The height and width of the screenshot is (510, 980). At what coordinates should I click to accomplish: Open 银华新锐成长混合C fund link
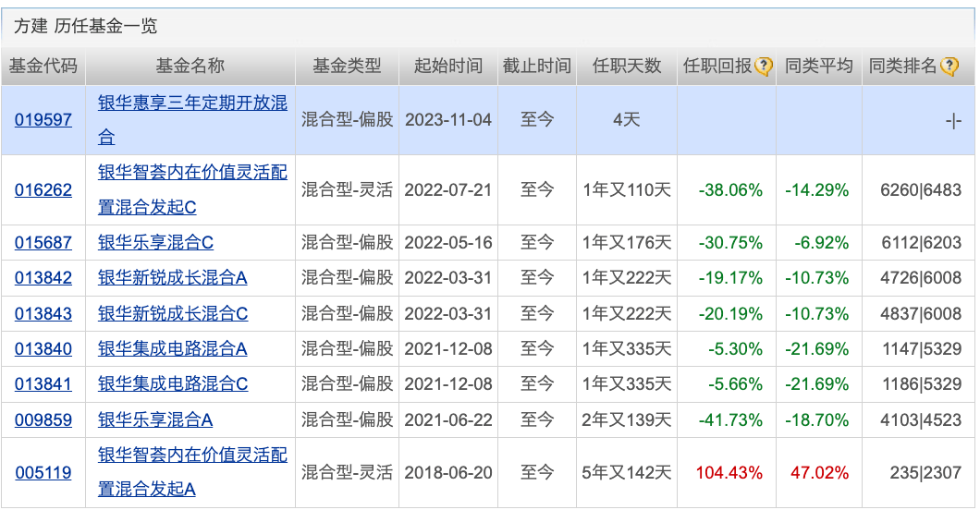pos(173,313)
